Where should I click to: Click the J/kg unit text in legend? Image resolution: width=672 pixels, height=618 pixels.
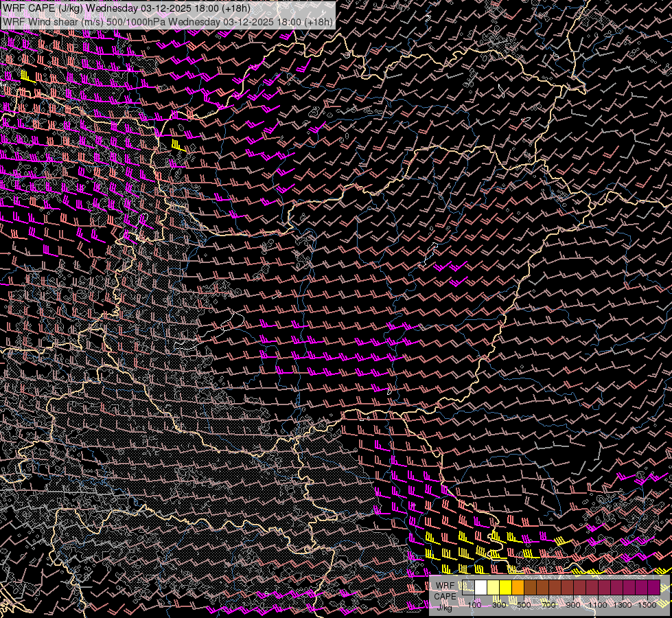(x=445, y=606)
